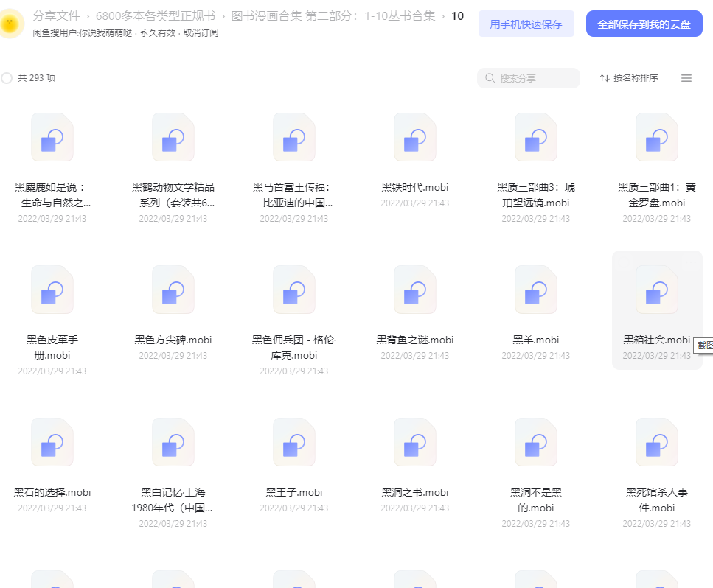The image size is (713, 588).
Task: Click 全部保存到我的云盘 button
Action: 644,24
